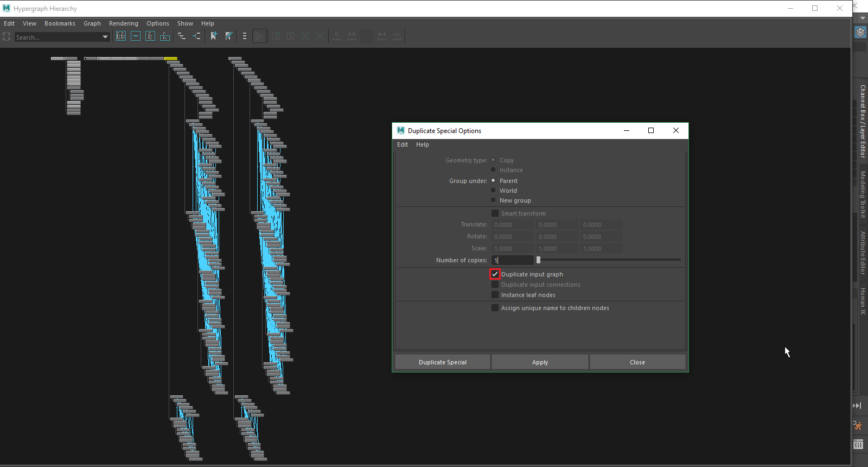Screen dimensions: 868x467
Task: Click the Frame Selection toolbar icon with minus
Action: [x=136, y=36]
